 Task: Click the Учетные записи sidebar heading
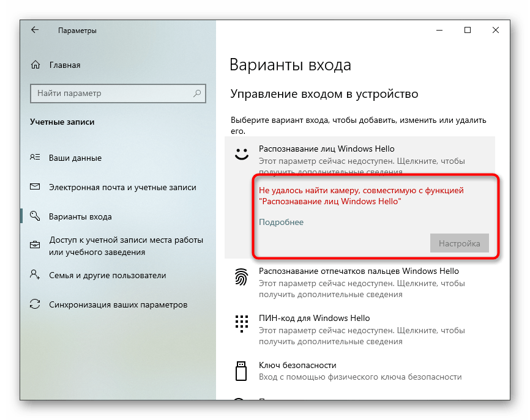coord(62,122)
